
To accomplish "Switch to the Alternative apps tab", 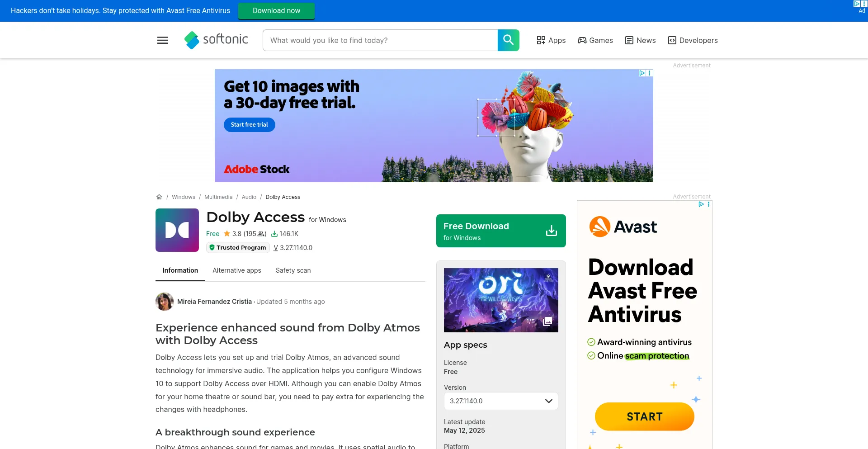I will (x=237, y=270).
